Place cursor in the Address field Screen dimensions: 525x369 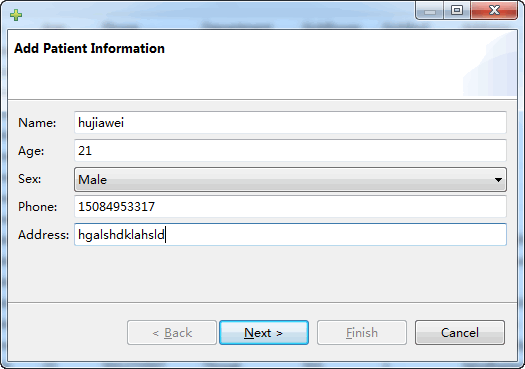(290, 234)
